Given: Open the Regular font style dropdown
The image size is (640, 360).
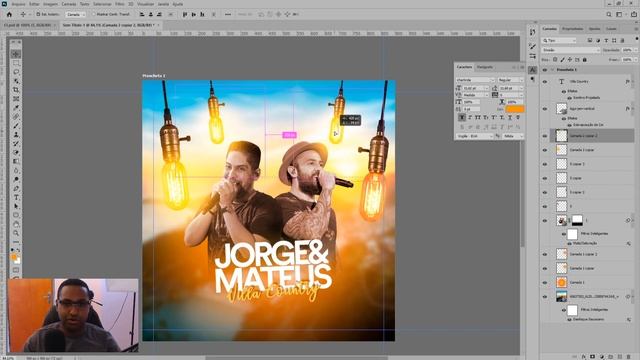Looking at the screenshot, I should [x=510, y=80].
